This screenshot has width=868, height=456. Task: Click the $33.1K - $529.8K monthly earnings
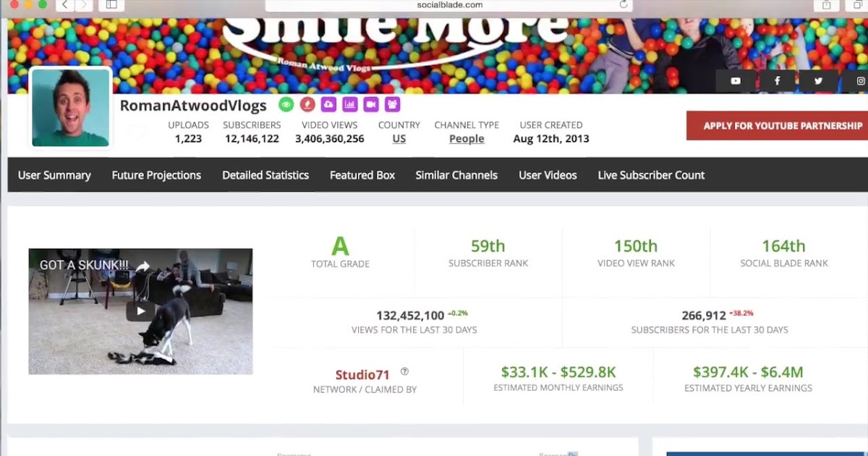click(558, 372)
